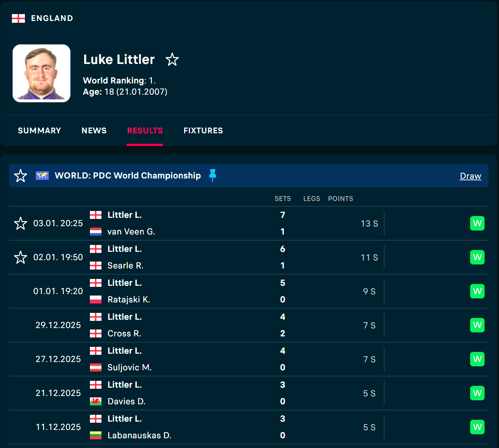The image size is (499, 448).
Task: Click the 11 S points value
Action: (369, 258)
